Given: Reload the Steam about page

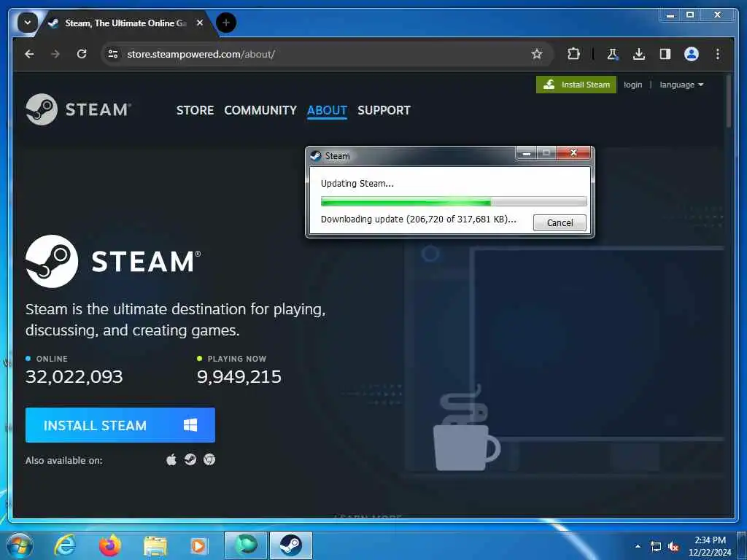Looking at the screenshot, I should [82, 54].
